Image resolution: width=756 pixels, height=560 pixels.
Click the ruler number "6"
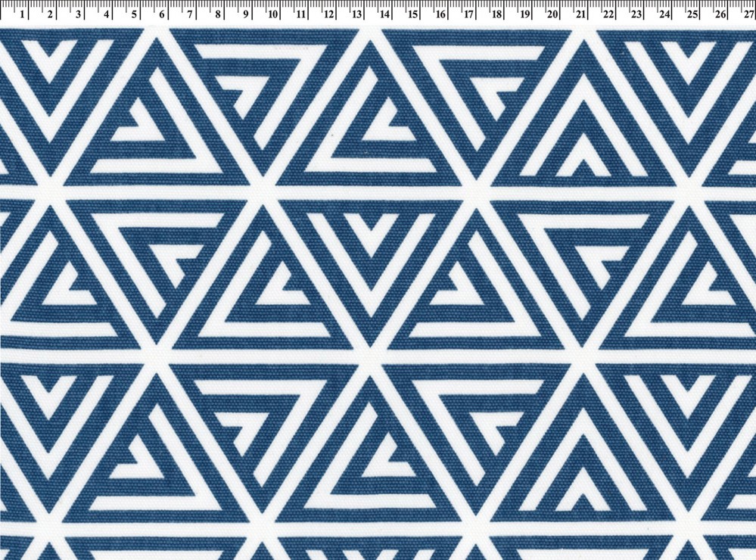[x=162, y=14]
